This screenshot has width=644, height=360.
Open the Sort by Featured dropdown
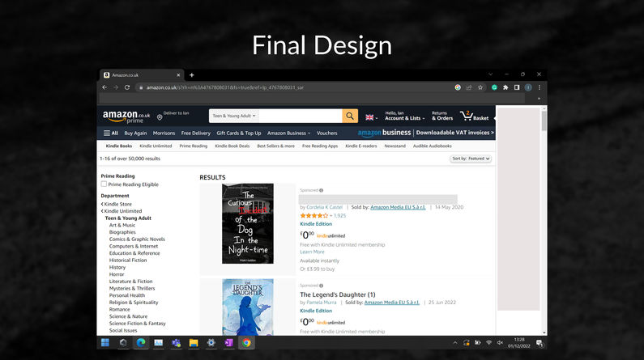click(x=471, y=159)
